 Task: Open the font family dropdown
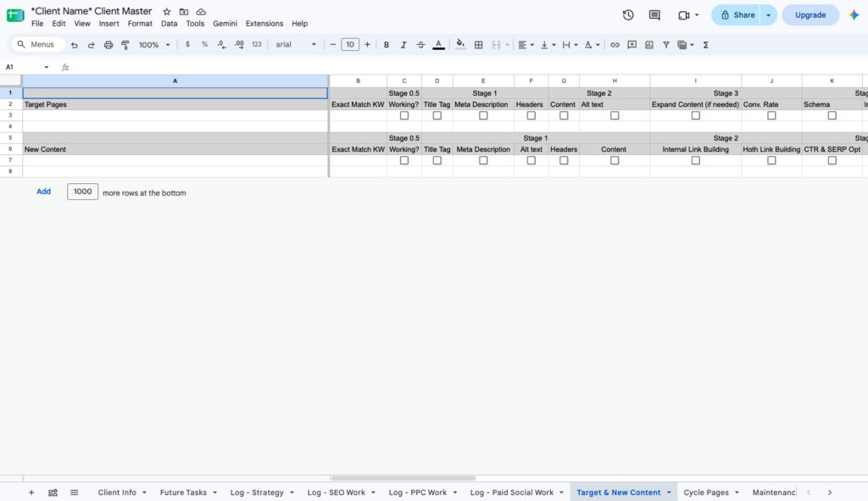(x=296, y=45)
